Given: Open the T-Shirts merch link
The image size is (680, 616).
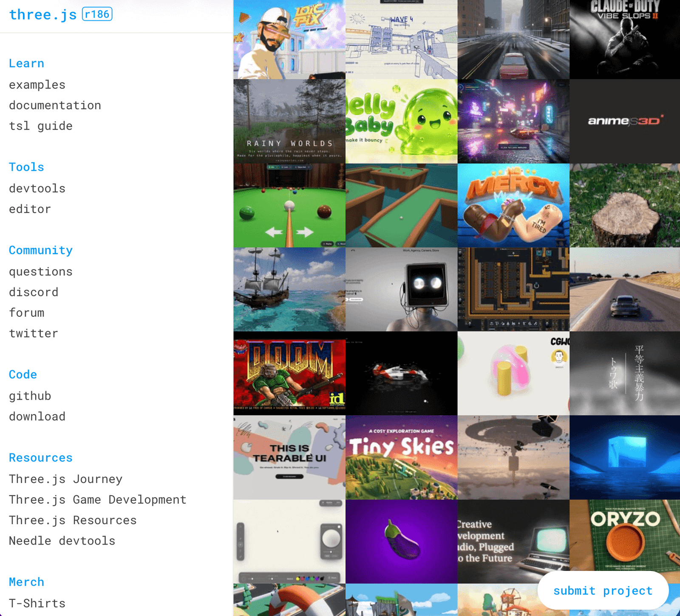Looking at the screenshot, I should click(x=37, y=603).
